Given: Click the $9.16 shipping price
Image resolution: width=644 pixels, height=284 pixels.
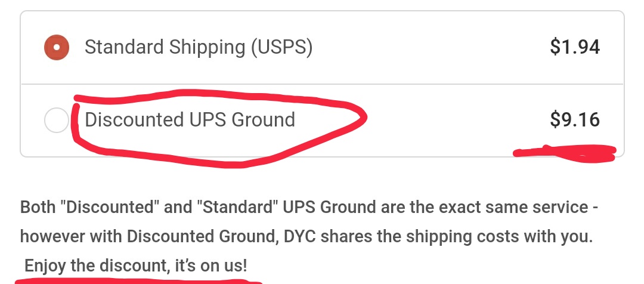Looking at the screenshot, I should pos(574,120).
